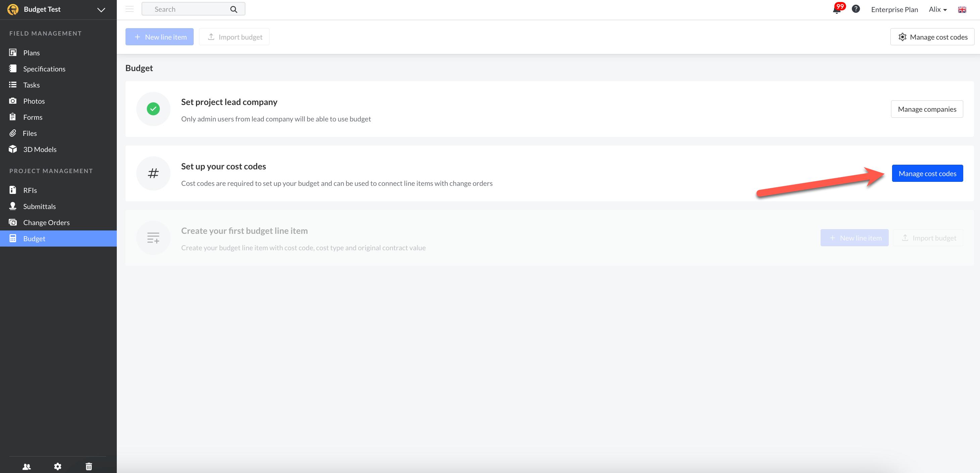Open project members icon in sidebar footer
Screen dimensions: 980x473
pos(27,467)
